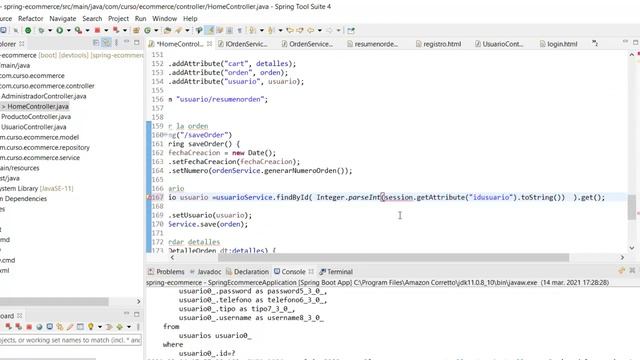Open dropdown next to New Java Class icon
Image resolution: width=640 pixels, height=360 pixels.
(x=156, y=30)
